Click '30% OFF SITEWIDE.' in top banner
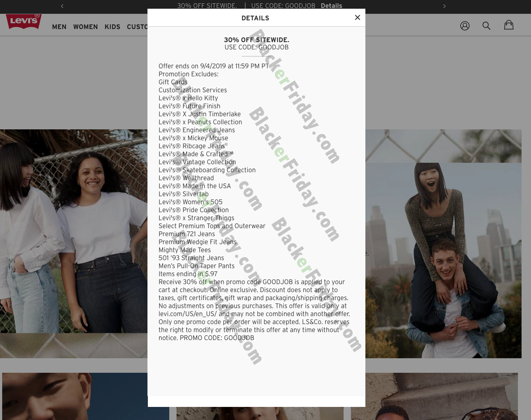531x420 pixels. 207,6
